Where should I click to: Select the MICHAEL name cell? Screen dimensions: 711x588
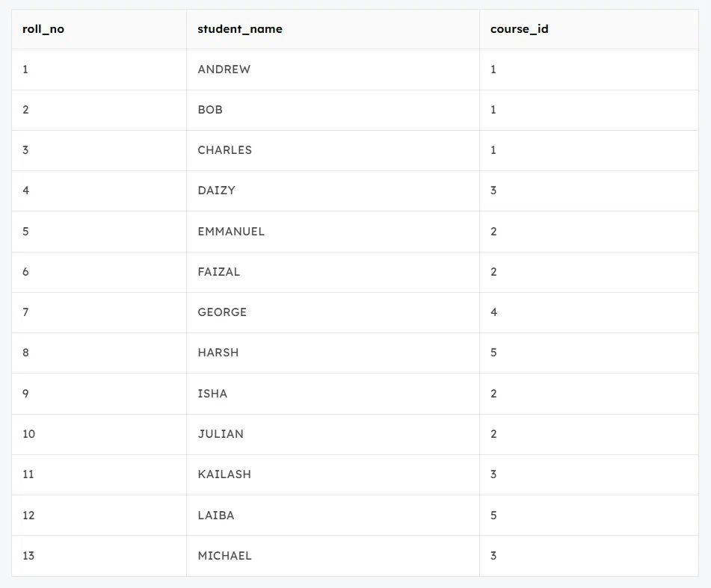[x=224, y=556]
